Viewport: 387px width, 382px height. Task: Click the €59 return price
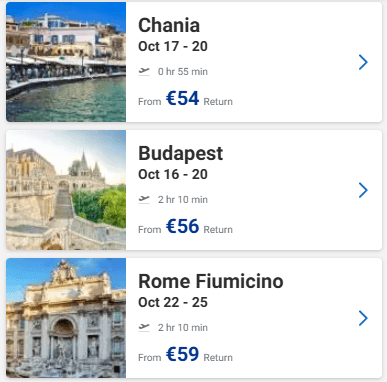point(182,354)
